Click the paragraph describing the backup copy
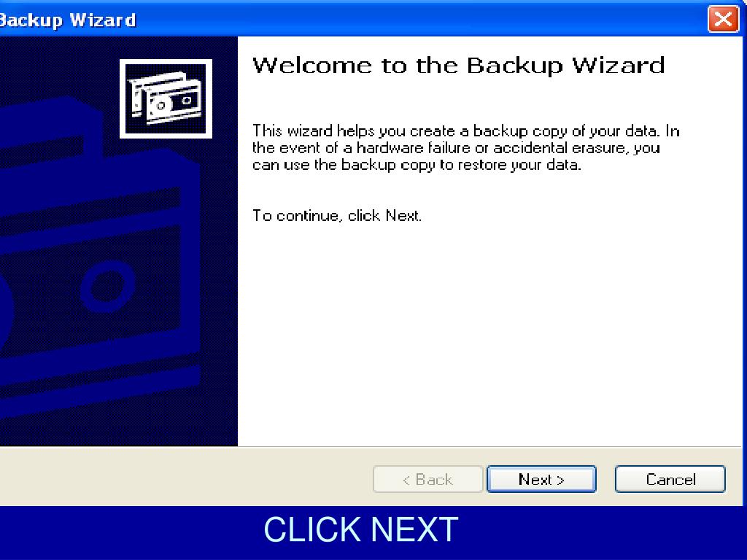Screen dimensions: 747x560 [466, 147]
